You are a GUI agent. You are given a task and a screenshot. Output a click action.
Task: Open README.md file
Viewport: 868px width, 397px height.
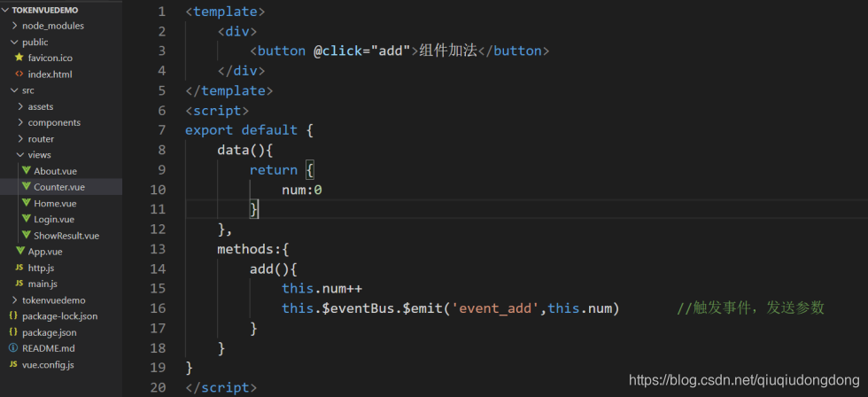[48, 348]
